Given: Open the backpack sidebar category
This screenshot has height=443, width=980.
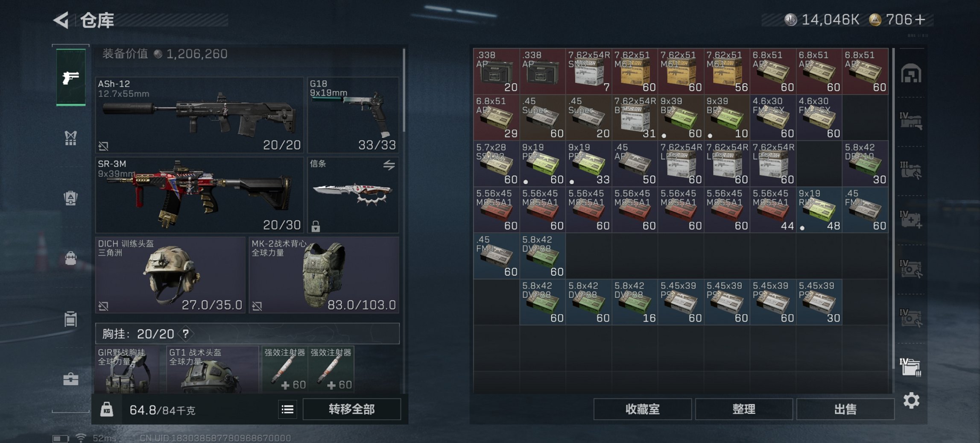Looking at the screenshot, I should [70, 197].
